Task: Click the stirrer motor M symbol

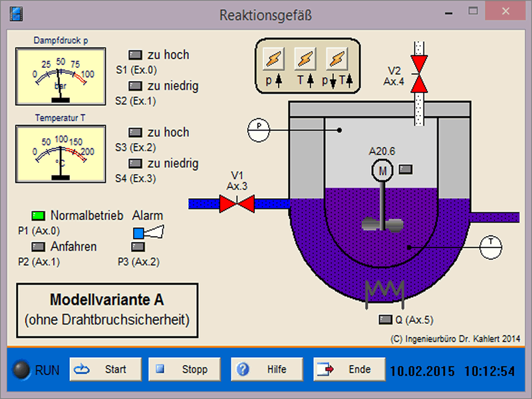Action: (383, 170)
